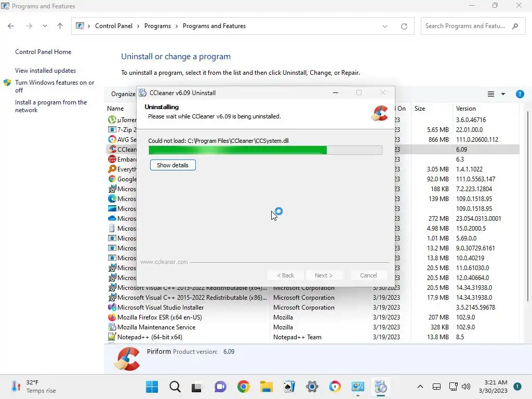Expand the view options dropdown arrow

coord(503,94)
